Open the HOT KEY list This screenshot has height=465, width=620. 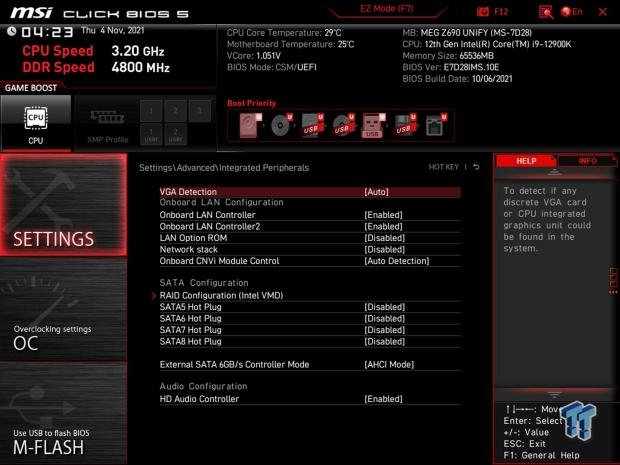(x=444, y=167)
